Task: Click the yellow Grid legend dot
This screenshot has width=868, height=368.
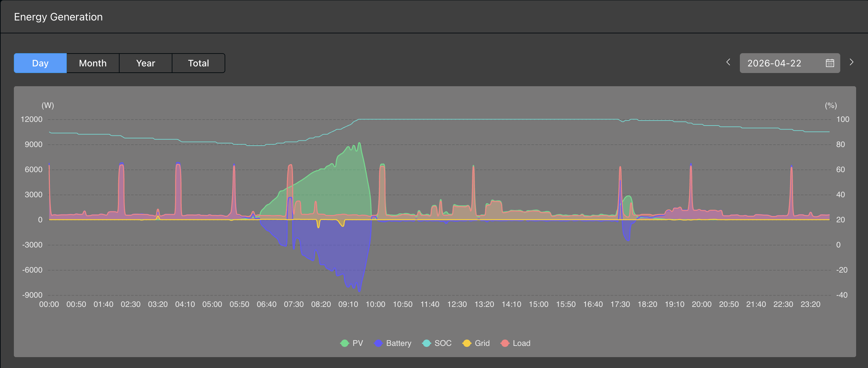Action: coord(467,343)
